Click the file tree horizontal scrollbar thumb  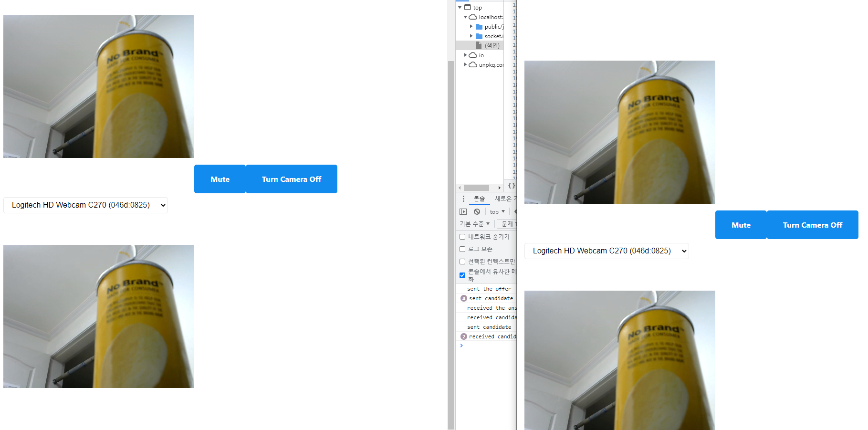(476, 188)
